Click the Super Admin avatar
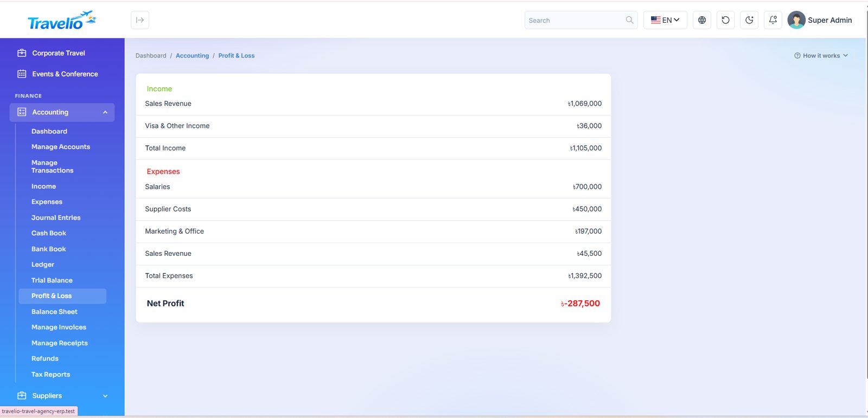The image size is (868, 418). (x=796, y=20)
